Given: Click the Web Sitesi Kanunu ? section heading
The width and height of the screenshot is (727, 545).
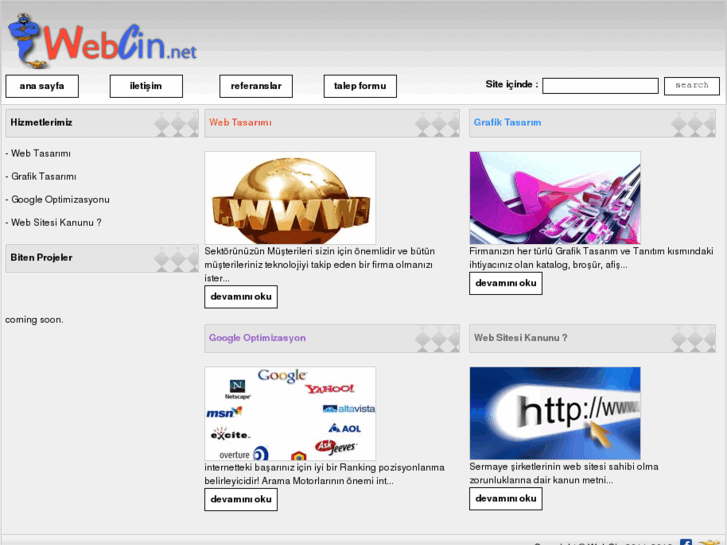Looking at the screenshot, I should 520,338.
